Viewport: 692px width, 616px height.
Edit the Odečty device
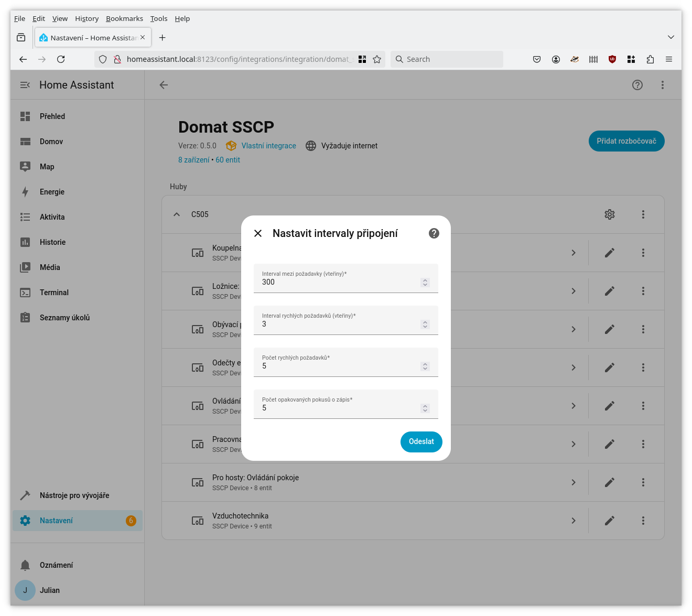[610, 368]
